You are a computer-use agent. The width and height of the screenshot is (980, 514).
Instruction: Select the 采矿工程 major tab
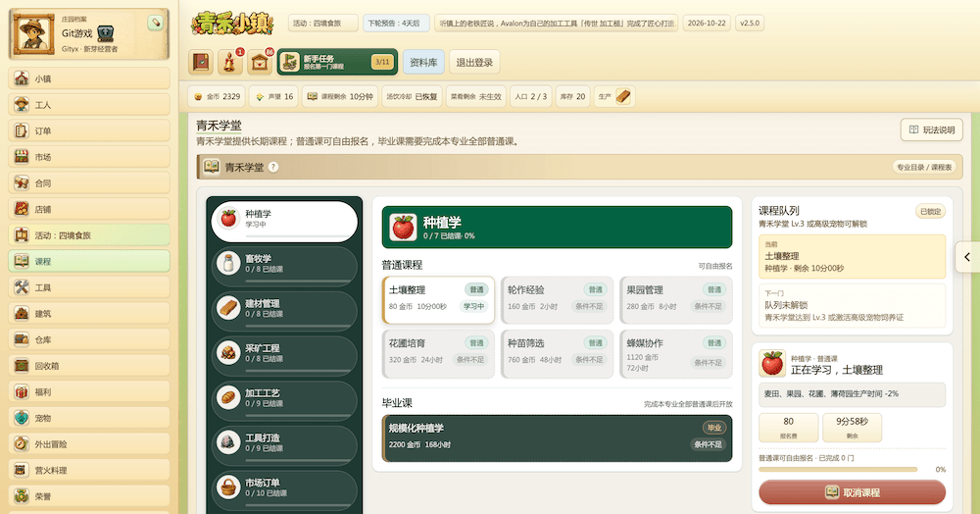click(284, 354)
